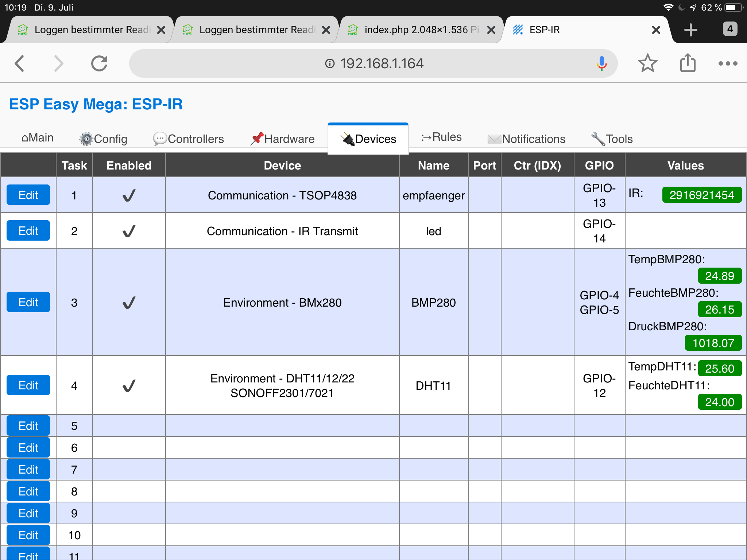This screenshot has width=747, height=560.
Task: Close the index.php tab
Action: click(x=491, y=30)
